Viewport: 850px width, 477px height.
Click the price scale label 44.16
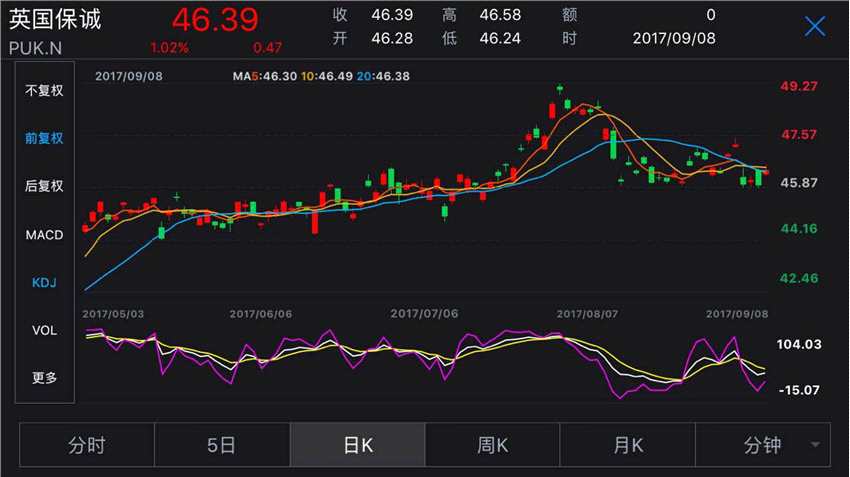point(799,229)
